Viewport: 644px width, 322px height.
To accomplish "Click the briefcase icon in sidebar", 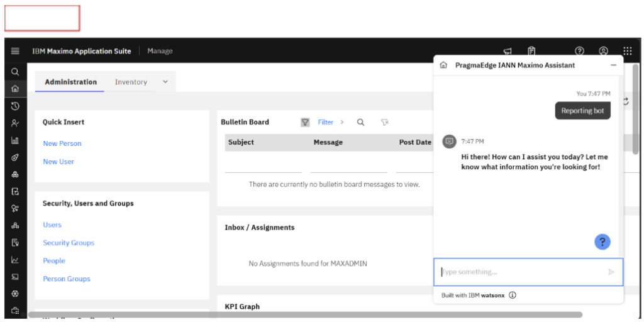I will coord(15,311).
